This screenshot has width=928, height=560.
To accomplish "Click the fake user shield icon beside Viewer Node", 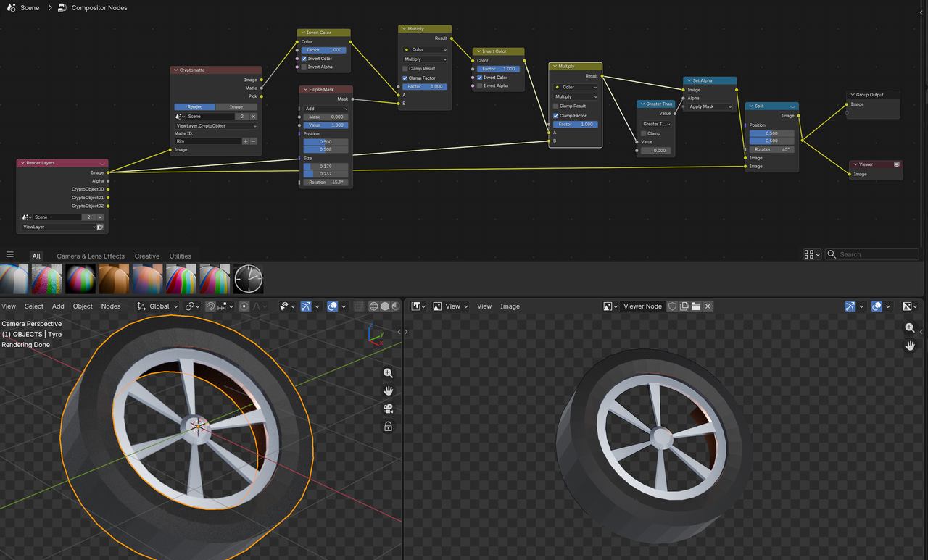I will (672, 306).
